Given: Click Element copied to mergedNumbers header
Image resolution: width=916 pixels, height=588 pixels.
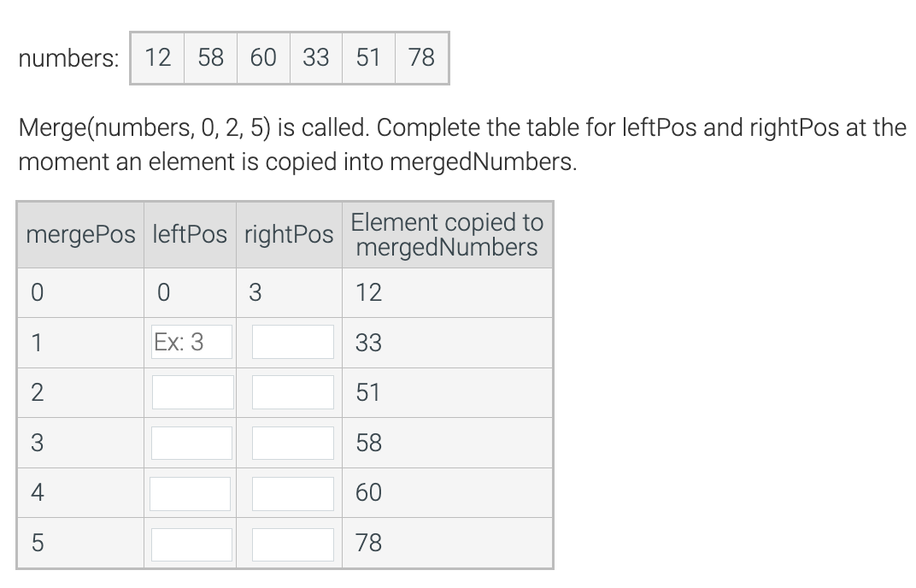Looking at the screenshot, I should [x=448, y=235].
